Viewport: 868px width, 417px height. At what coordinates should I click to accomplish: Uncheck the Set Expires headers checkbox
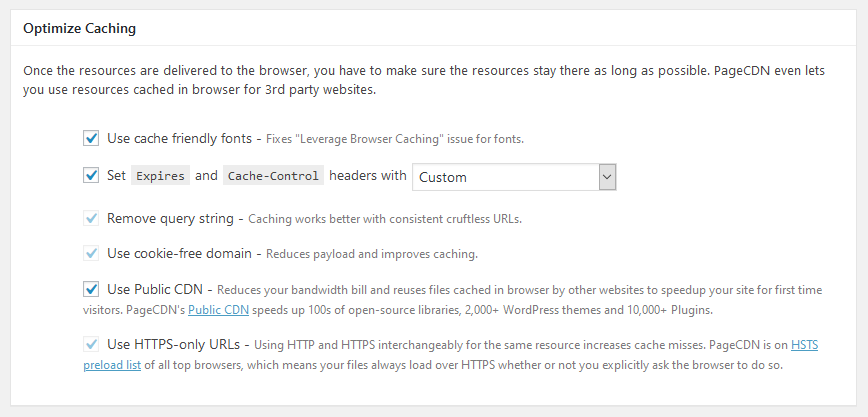click(91, 176)
